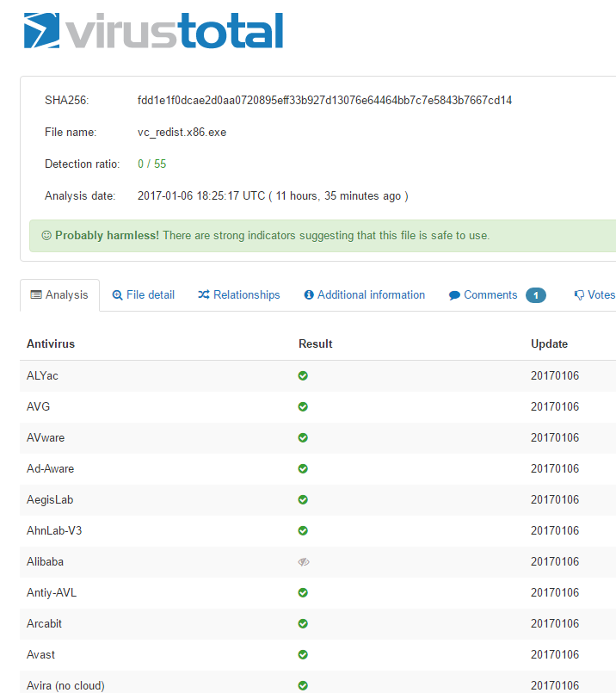The image size is (616, 693).
Task: Click the green check for Avira
Action: pyautogui.click(x=303, y=685)
